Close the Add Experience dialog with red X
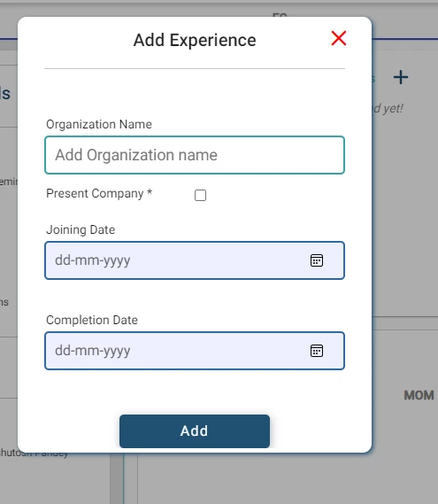 click(x=338, y=38)
